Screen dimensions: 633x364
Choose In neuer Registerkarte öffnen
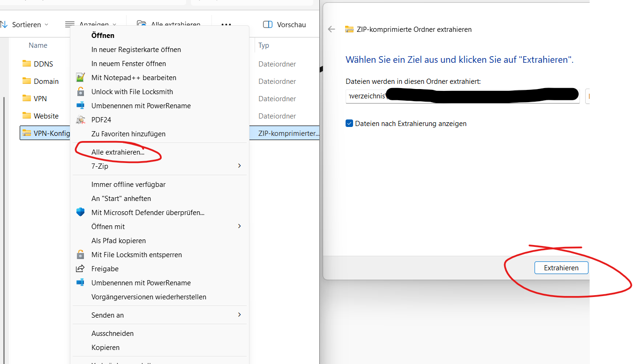pos(159,49)
